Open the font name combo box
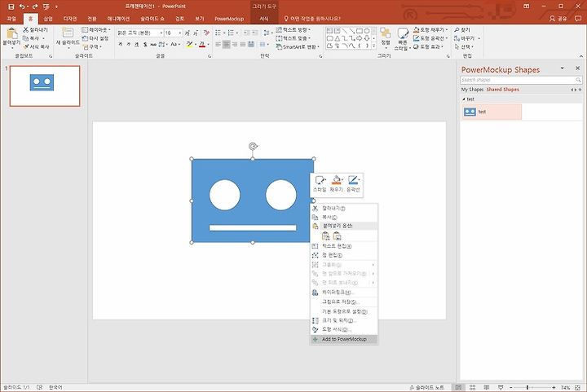587x392 pixels. click(140, 33)
